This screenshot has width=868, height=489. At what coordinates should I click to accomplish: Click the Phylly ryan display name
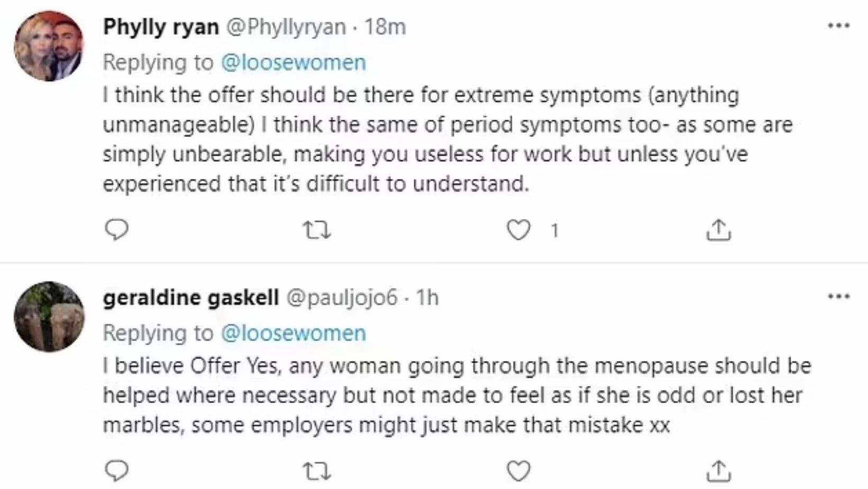click(x=161, y=26)
